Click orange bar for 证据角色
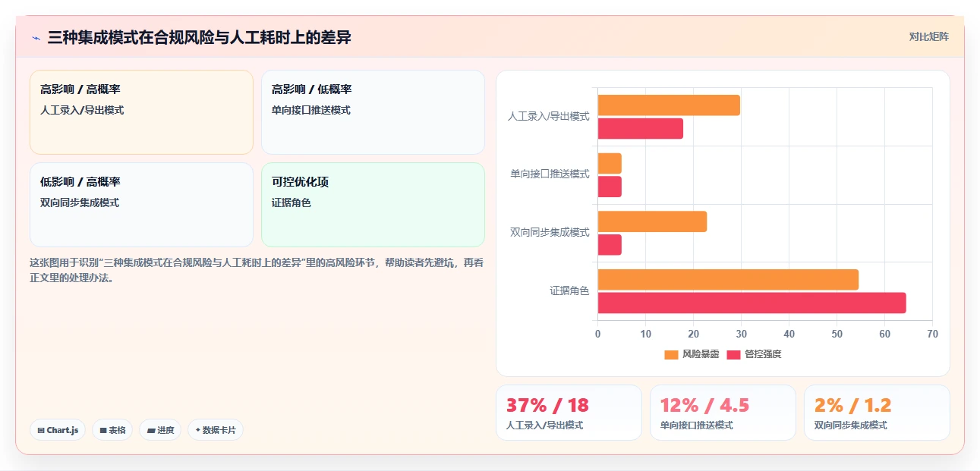Viewport: 980px width, 471px height. click(x=728, y=280)
